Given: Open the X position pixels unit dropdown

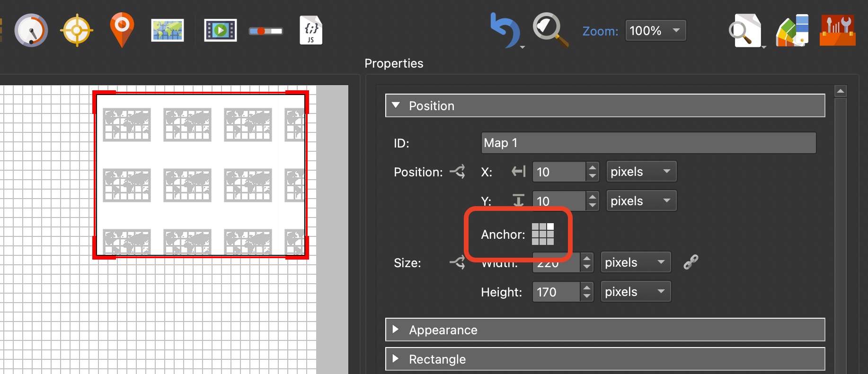Looking at the screenshot, I should pyautogui.click(x=641, y=172).
